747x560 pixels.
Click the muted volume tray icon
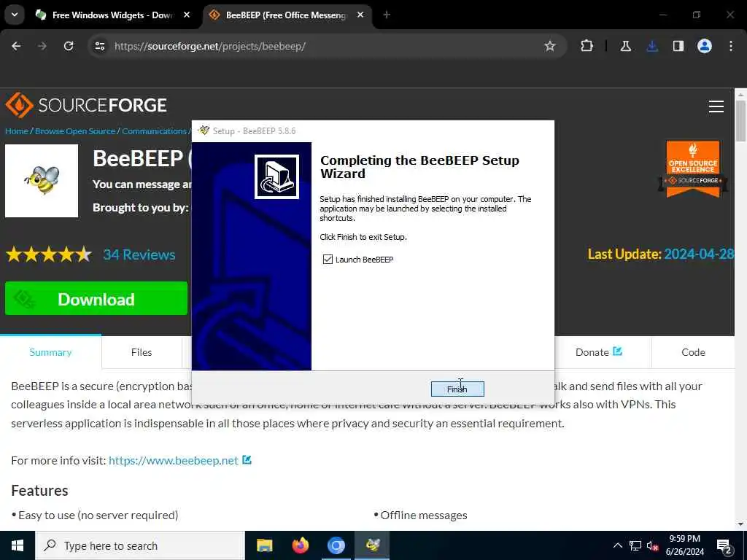(x=652, y=545)
